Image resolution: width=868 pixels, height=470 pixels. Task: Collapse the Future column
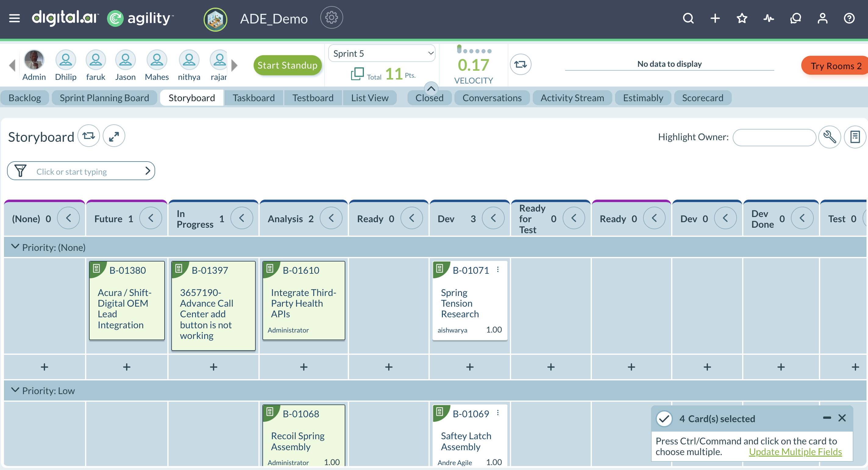[x=151, y=218]
